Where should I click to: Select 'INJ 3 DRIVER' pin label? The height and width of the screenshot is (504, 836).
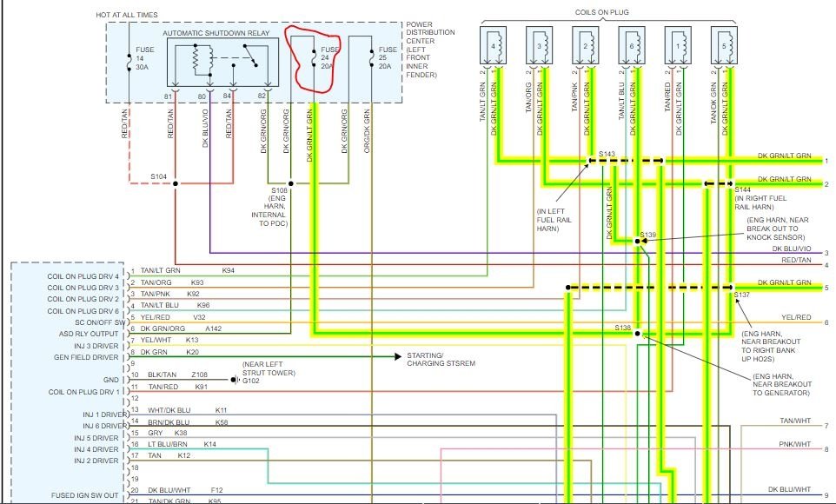click(x=96, y=346)
